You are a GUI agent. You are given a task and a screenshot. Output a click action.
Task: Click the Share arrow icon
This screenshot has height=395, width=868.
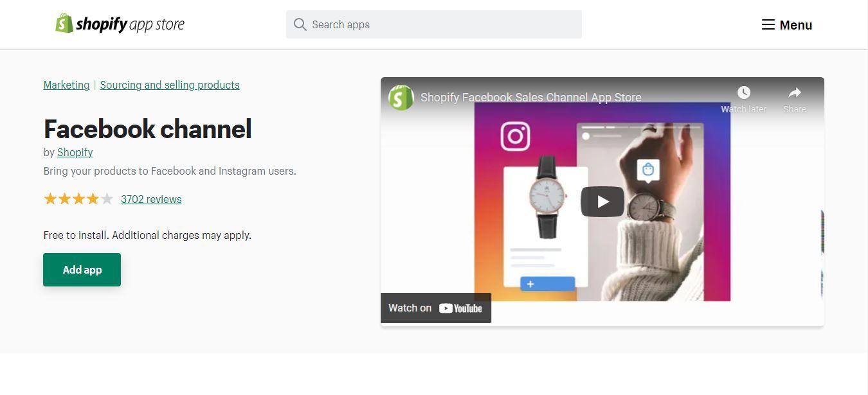795,92
